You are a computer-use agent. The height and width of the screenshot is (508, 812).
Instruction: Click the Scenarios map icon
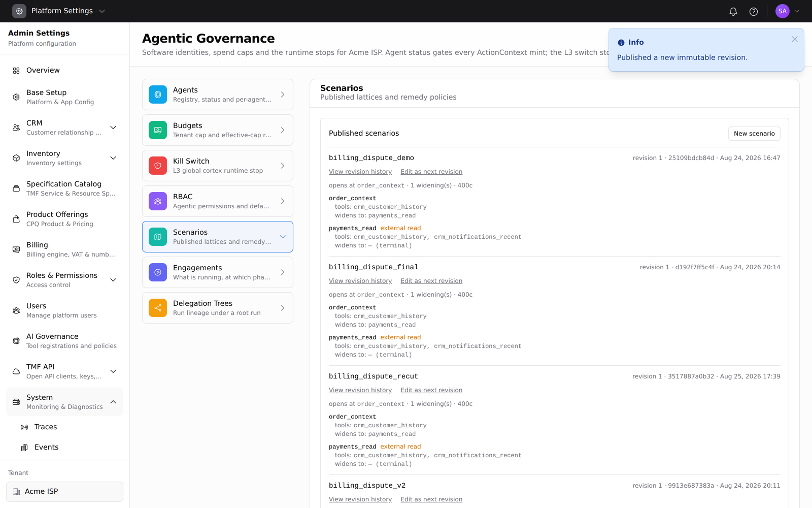click(x=158, y=237)
